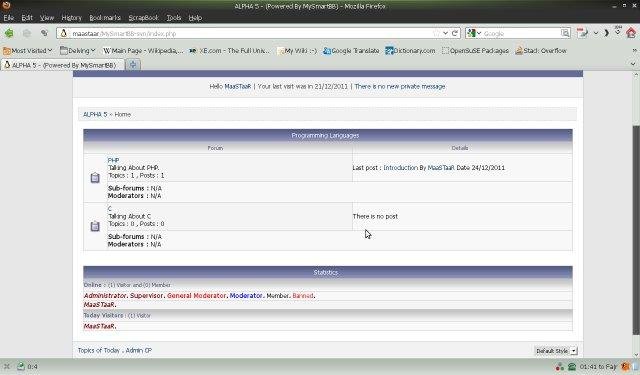The width and height of the screenshot is (640, 375).
Task: Show more bookmarks via toolbar chevron
Action: [634, 51]
